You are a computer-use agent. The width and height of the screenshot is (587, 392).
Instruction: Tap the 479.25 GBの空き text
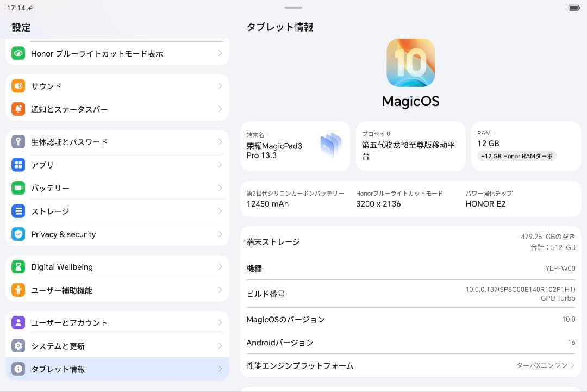click(548, 237)
